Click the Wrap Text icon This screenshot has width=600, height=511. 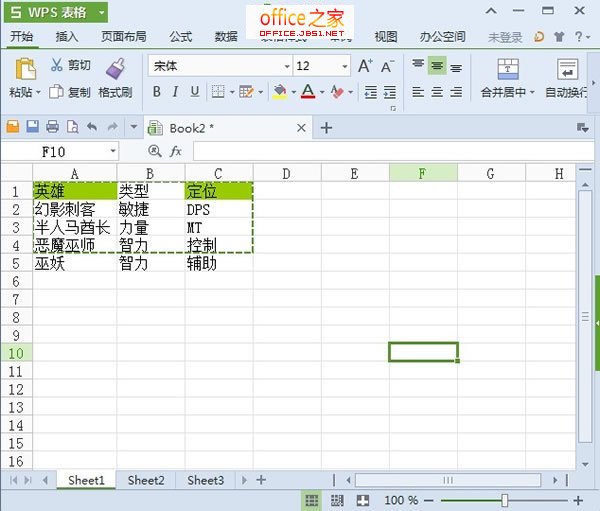[567, 69]
